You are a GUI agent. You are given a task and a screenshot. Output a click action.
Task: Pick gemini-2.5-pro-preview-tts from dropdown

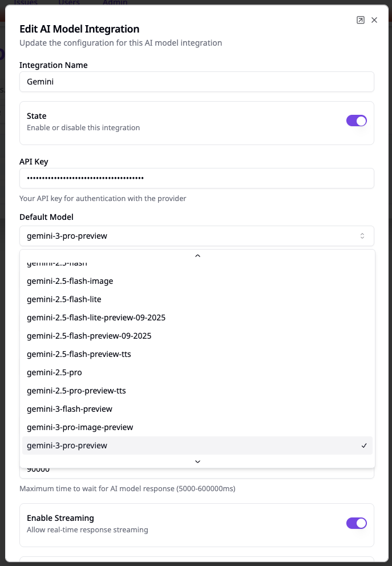tap(76, 391)
